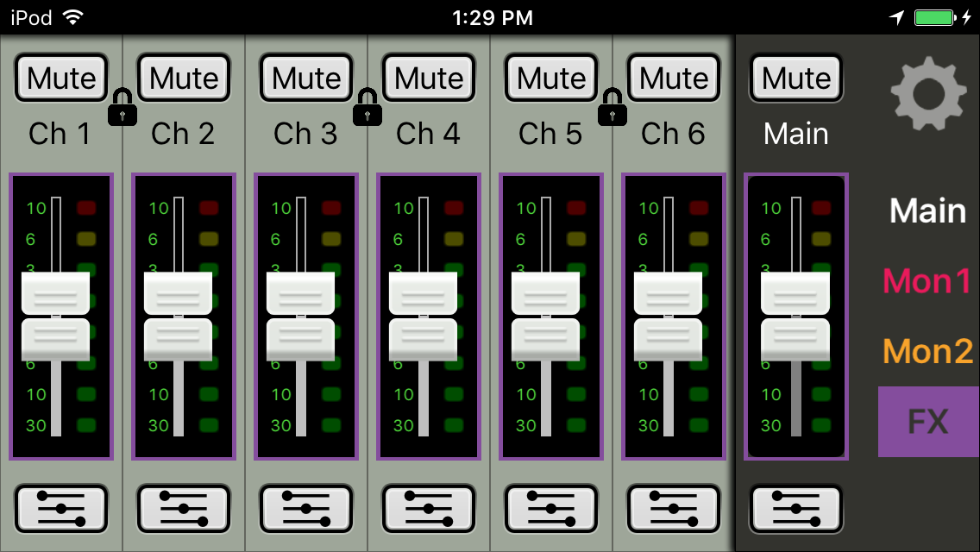Click the lower fader knob on Ch 2
The width and height of the screenshot is (980, 552).
[178, 340]
